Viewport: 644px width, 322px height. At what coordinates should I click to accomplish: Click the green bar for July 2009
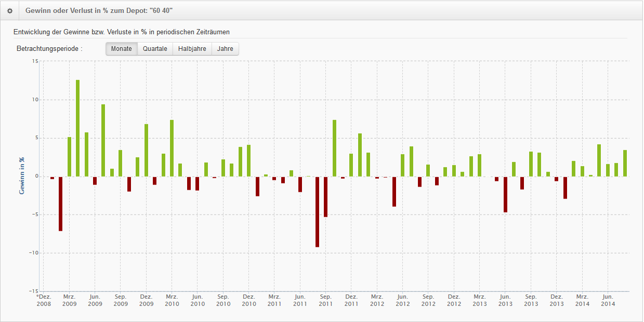pos(103,140)
